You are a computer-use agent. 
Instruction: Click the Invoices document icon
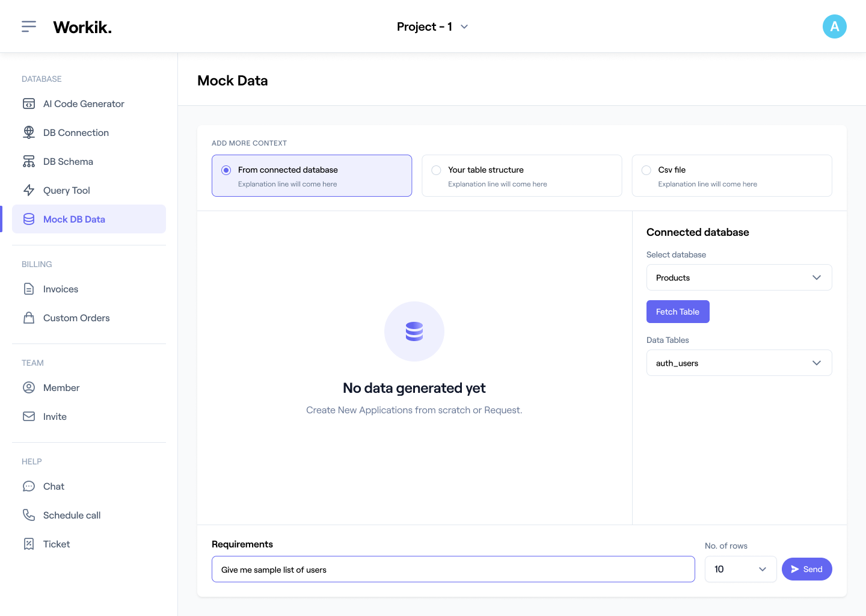29,289
